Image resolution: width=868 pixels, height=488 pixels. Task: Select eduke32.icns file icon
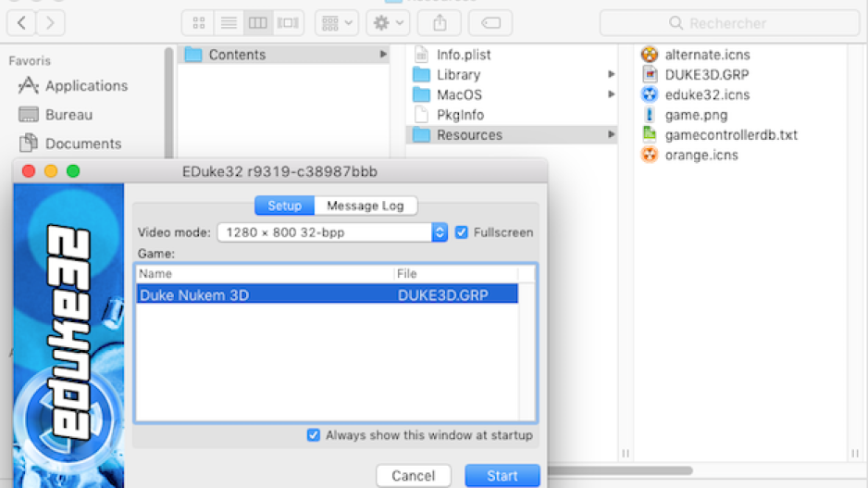[x=650, y=94]
